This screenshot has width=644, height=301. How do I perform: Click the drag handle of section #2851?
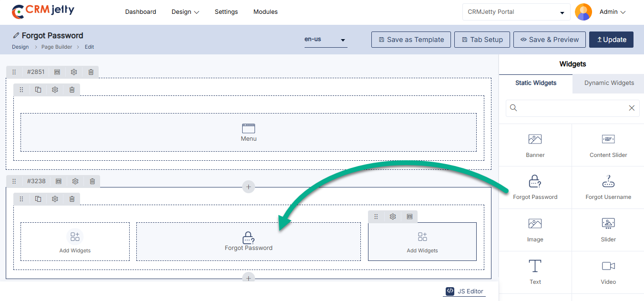(x=14, y=72)
